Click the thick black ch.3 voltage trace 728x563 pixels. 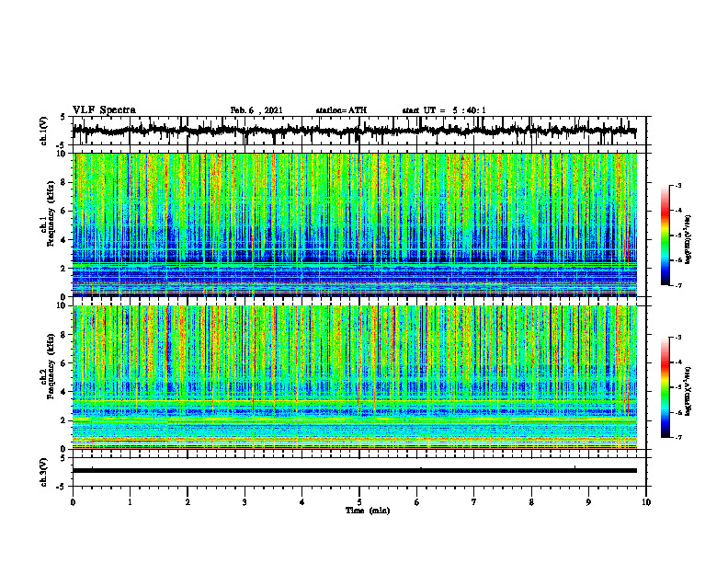[x=354, y=471]
